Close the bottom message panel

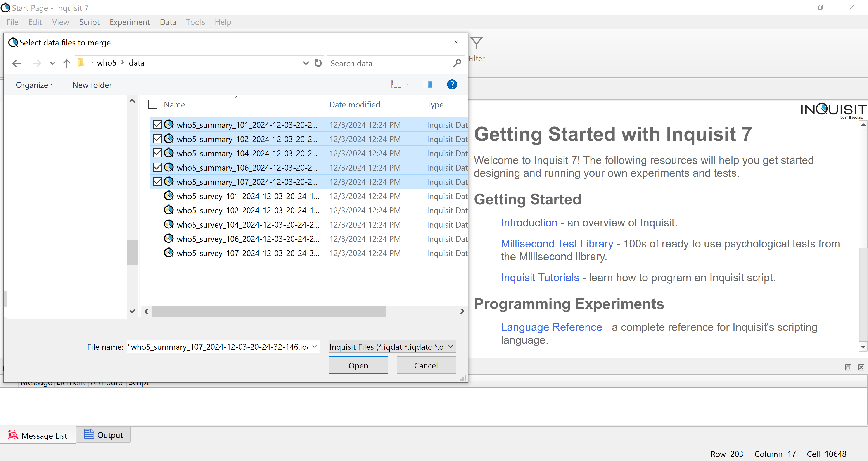[x=861, y=367]
